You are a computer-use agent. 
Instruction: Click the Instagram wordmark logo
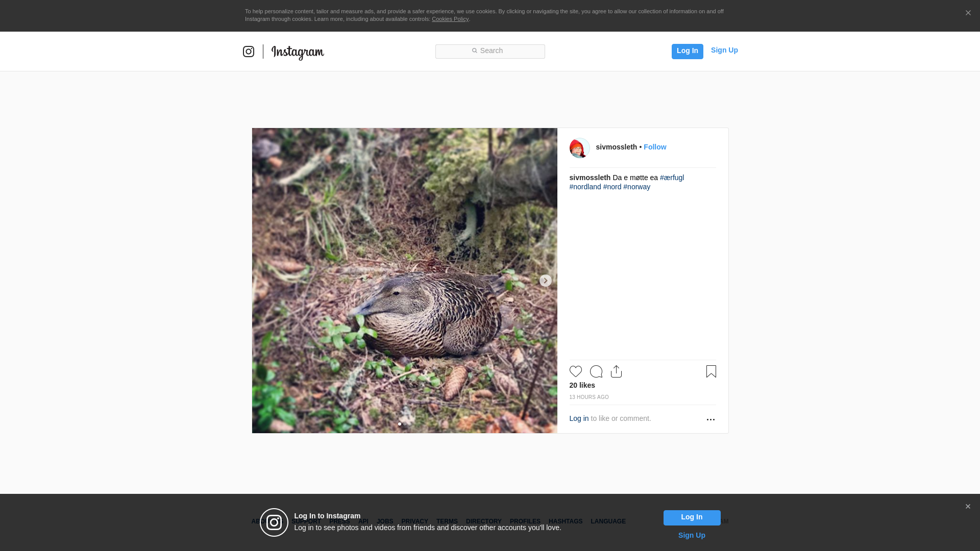click(298, 53)
